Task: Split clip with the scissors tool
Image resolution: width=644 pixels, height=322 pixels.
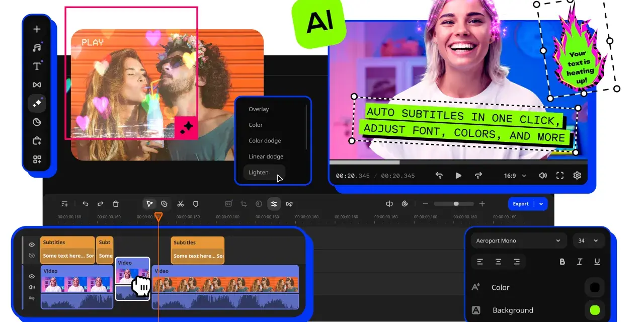Action: point(180,204)
